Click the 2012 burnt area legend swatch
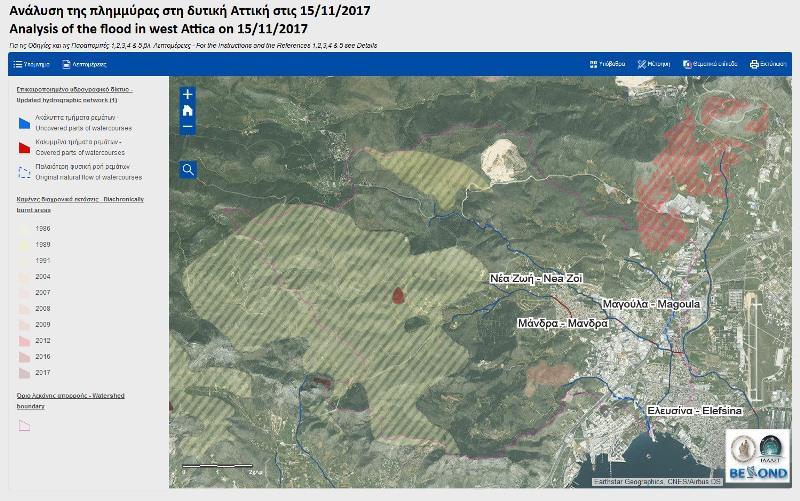This screenshot has height=501, width=800. click(24, 340)
